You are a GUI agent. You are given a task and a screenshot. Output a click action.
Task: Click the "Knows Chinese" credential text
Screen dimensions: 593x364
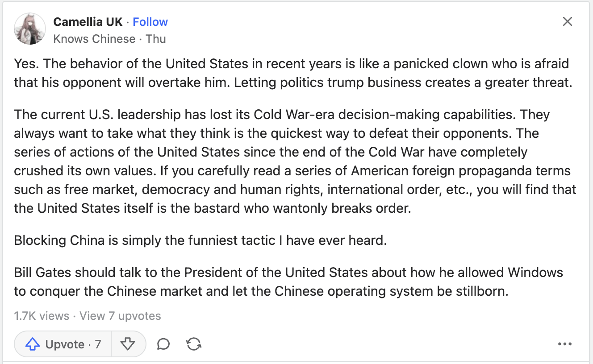(94, 39)
